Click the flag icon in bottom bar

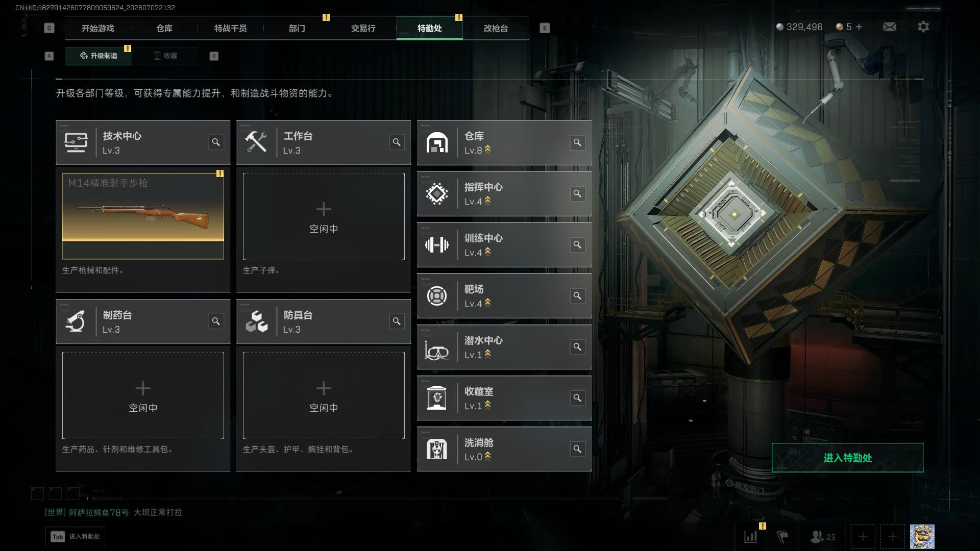tap(782, 537)
